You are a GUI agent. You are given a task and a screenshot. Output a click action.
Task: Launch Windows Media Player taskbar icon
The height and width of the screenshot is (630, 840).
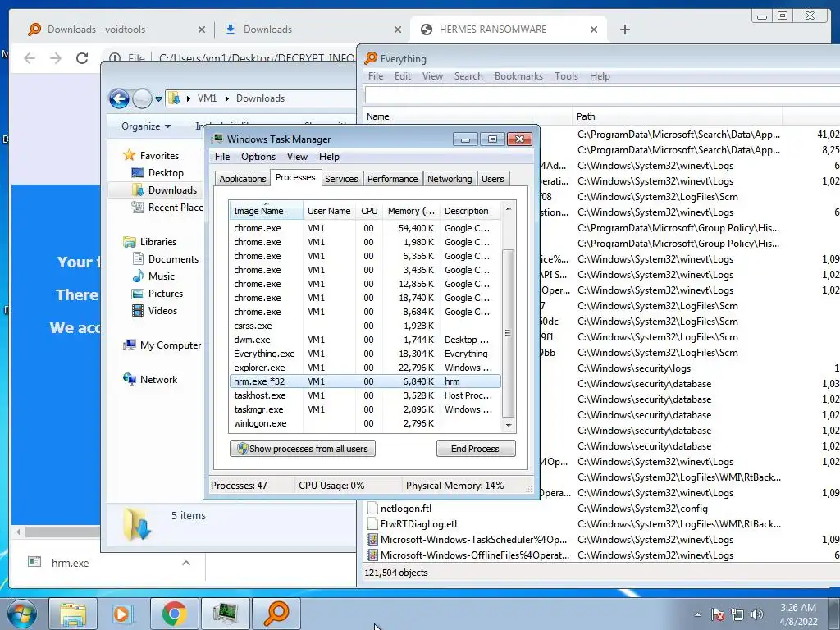121,614
